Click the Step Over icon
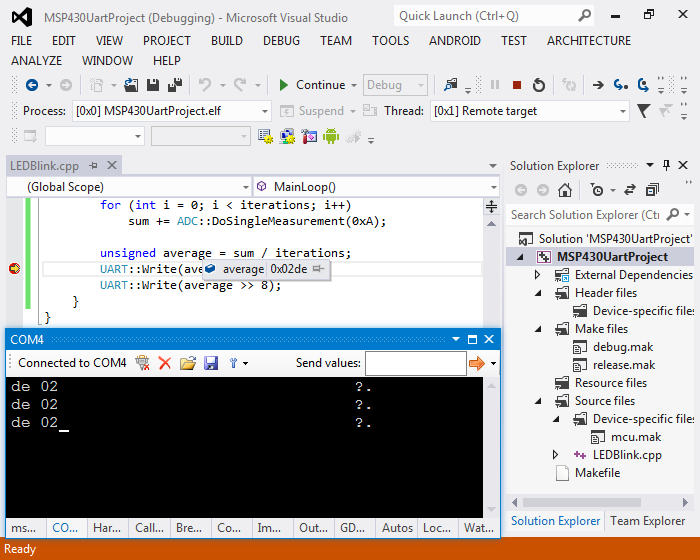The image size is (700, 560). 643,85
